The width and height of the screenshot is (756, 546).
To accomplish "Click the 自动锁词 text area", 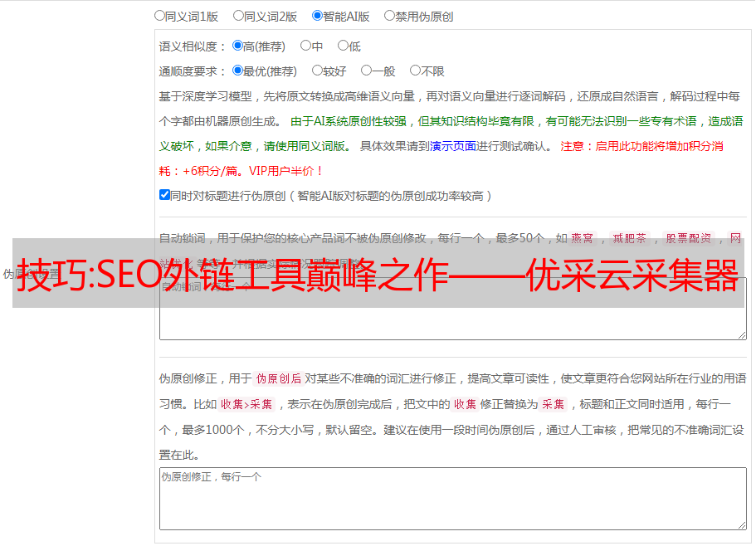I will tap(453, 309).
